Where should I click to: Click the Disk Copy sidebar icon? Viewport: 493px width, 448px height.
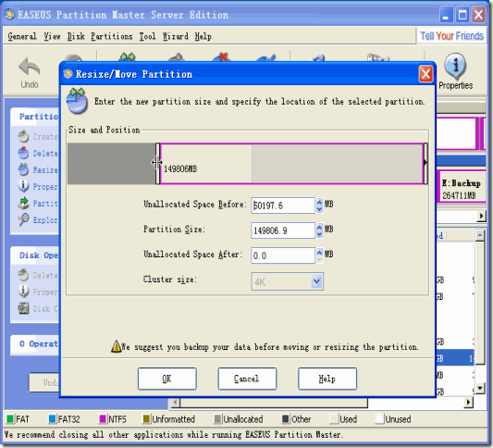pyautogui.click(x=23, y=308)
